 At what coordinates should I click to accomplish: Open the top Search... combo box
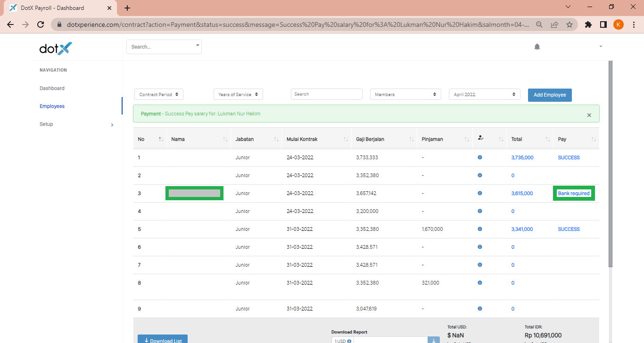coord(164,47)
